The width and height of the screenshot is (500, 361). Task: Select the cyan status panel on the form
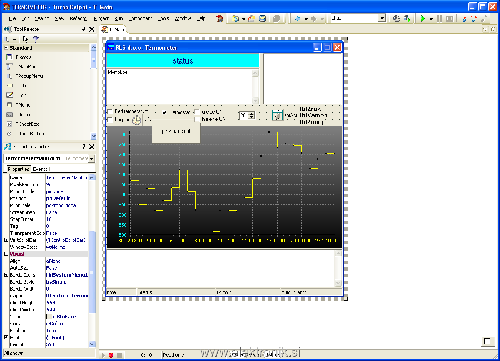[183, 61]
